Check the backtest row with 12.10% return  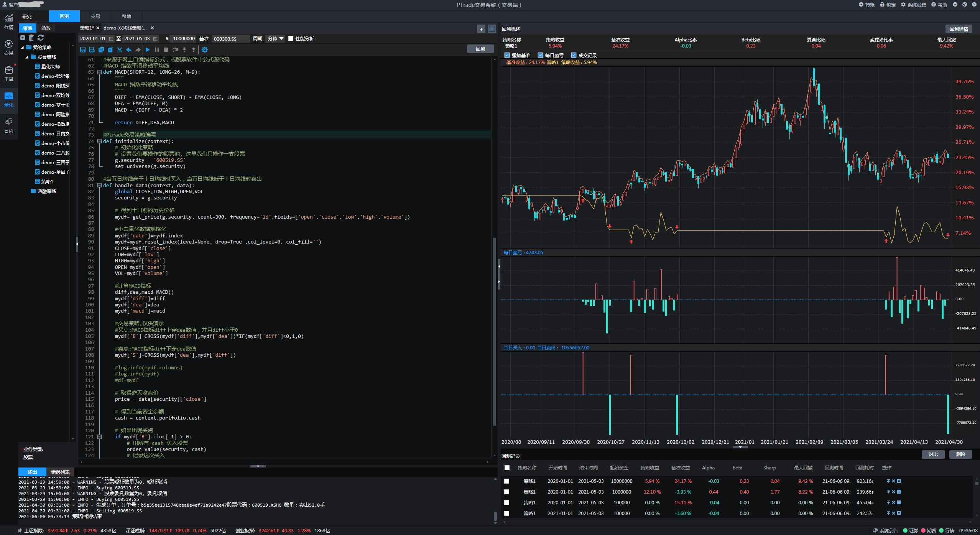coord(507,492)
